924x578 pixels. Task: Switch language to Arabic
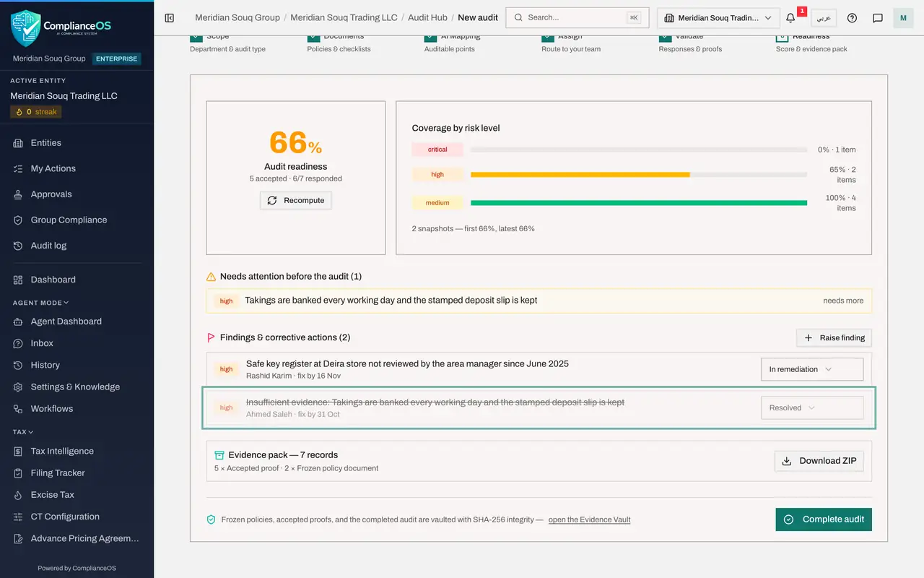824,17
